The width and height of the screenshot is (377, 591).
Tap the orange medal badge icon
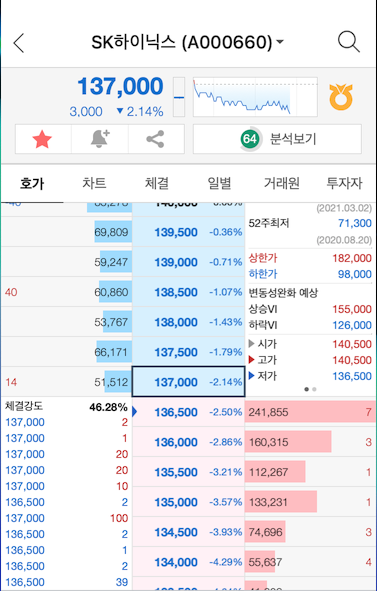(341, 97)
